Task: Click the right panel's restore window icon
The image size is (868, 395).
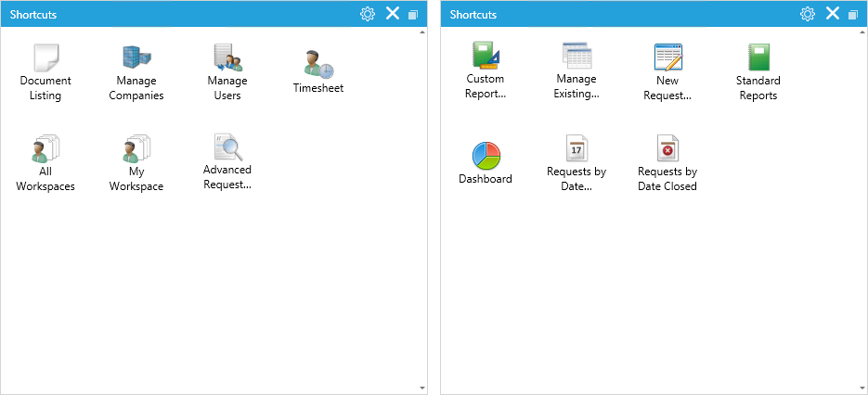Action: (853, 15)
